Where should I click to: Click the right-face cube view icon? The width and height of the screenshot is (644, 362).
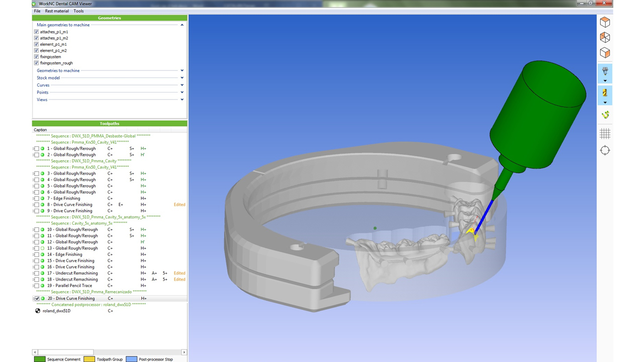(x=605, y=53)
